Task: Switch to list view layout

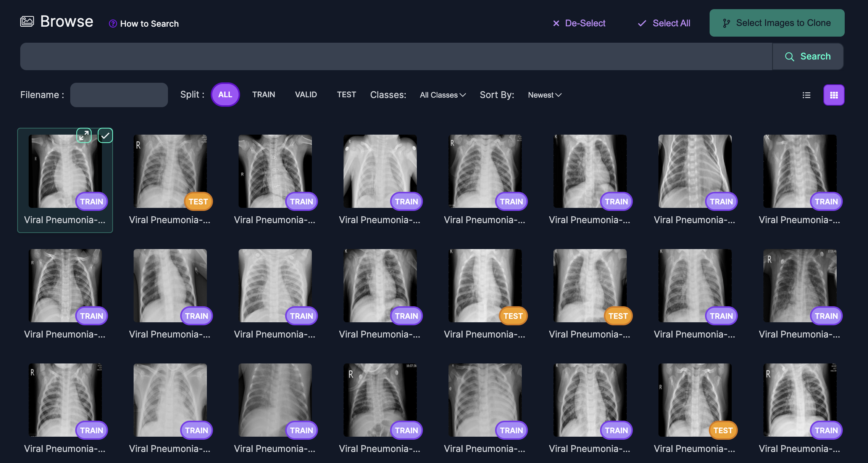Action: pyautogui.click(x=806, y=95)
